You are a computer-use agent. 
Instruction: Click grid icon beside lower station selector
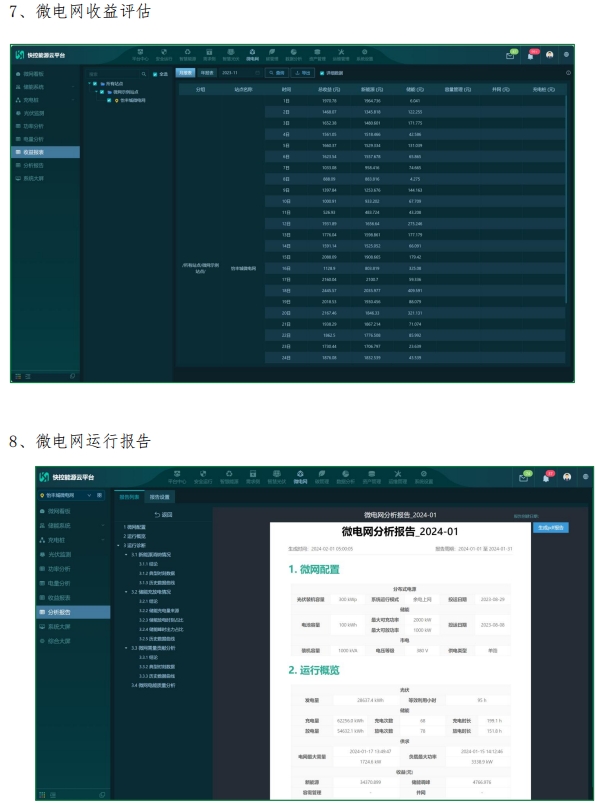(100, 495)
